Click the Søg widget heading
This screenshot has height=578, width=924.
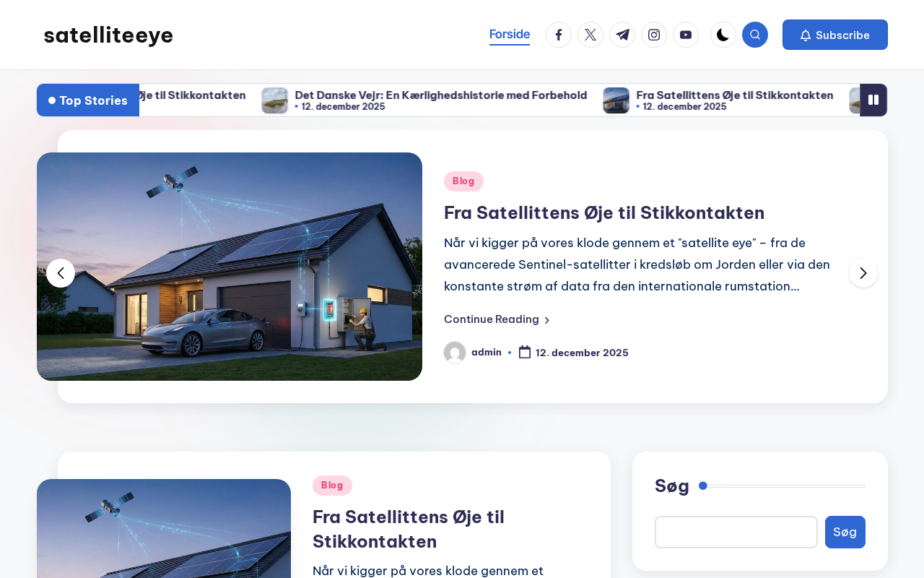click(x=672, y=486)
